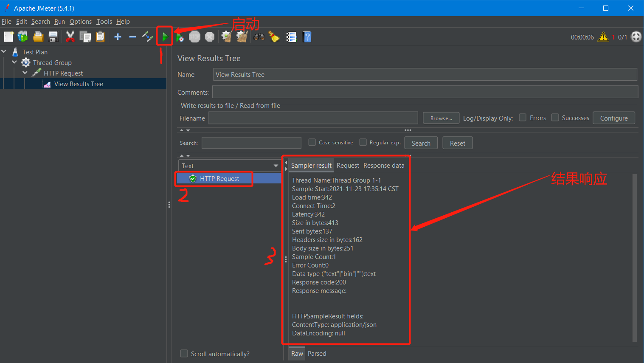Select the Parsed tab
Viewport: 644px width, 363px height.
317,353
